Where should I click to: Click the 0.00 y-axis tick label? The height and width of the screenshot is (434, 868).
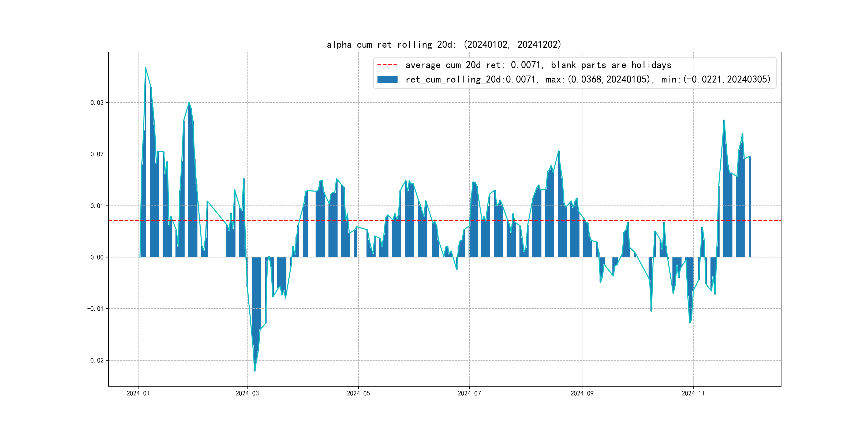[x=97, y=257]
